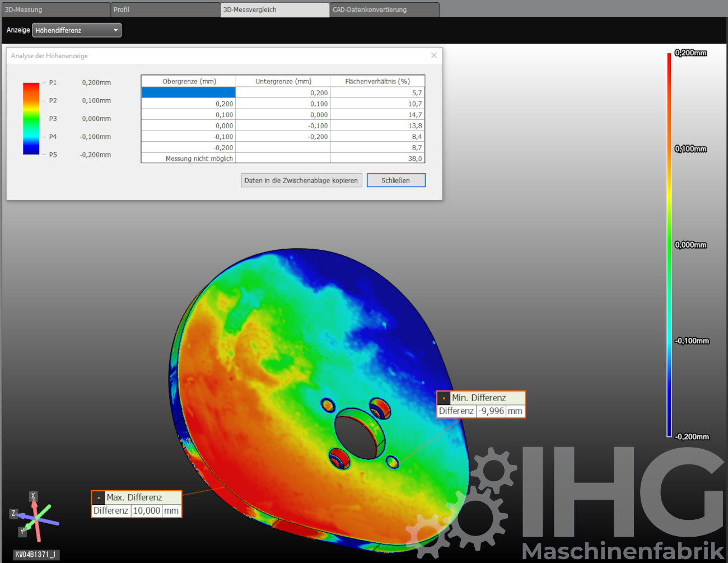
Task: Expand the Anzeige Höhendifferenz dropdown
Action: click(77, 30)
